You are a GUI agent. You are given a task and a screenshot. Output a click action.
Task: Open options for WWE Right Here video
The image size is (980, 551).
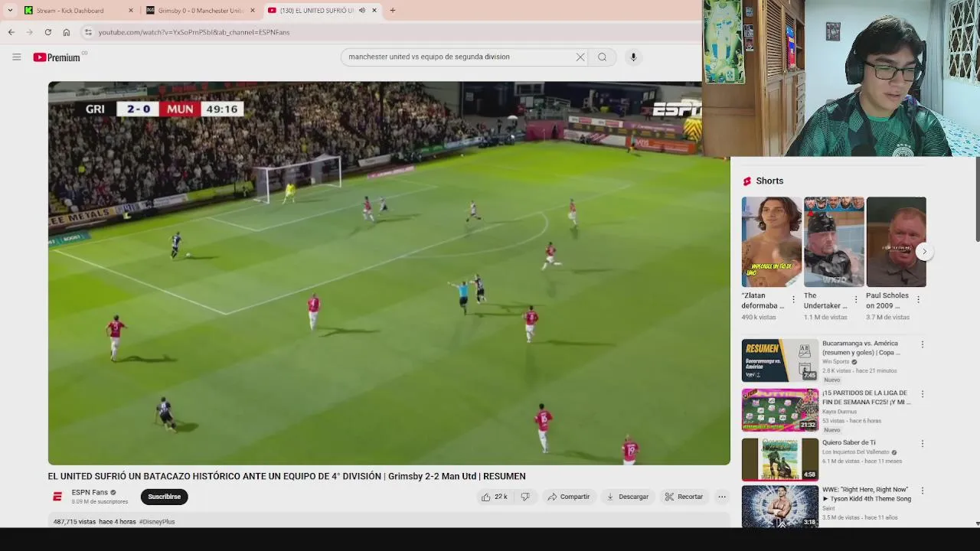tap(922, 491)
